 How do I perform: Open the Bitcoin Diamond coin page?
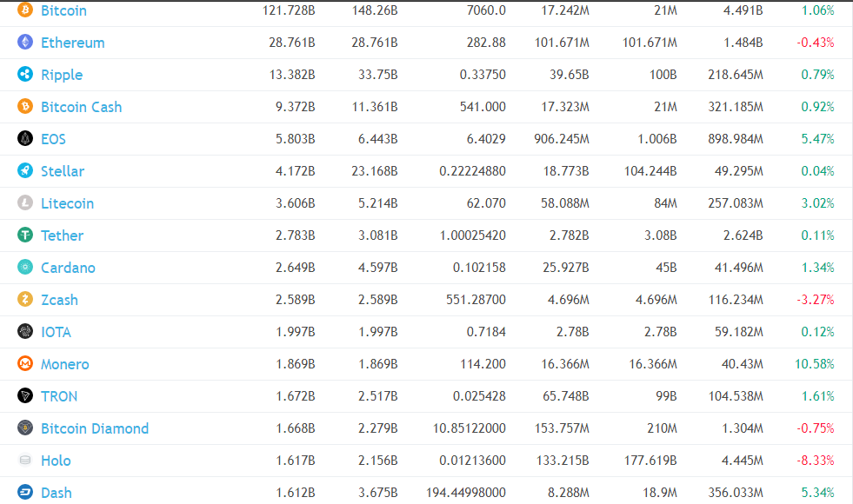[x=94, y=428]
